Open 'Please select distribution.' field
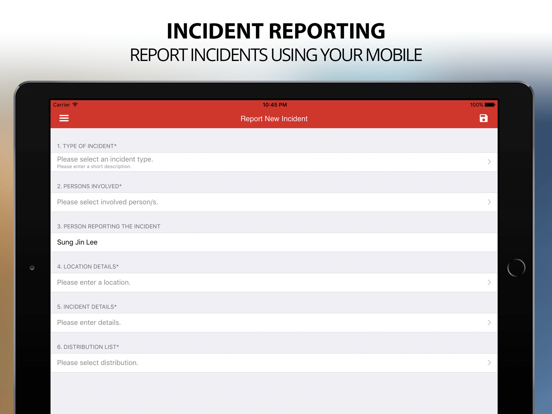This screenshot has height=414, width=552. point(274,363)
